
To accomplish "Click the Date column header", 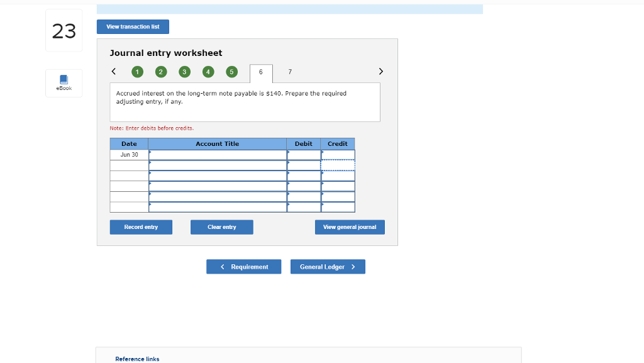I will tap(129, 143).
